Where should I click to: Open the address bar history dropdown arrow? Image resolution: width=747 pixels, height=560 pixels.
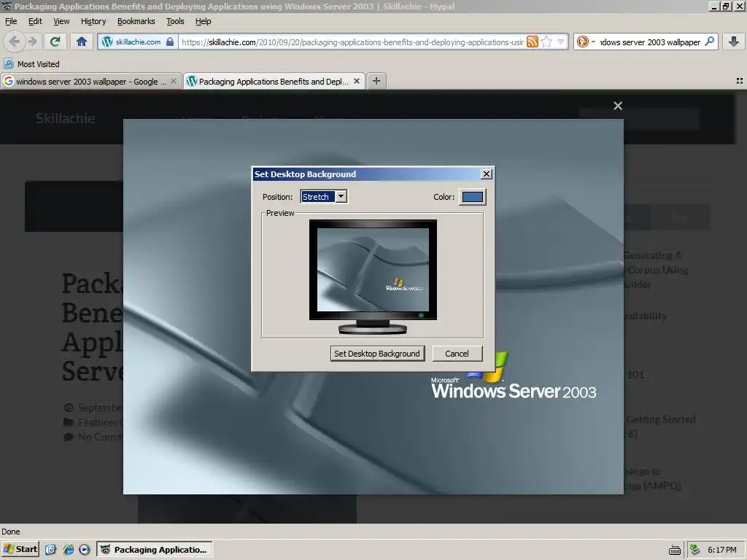pos(561,42)
